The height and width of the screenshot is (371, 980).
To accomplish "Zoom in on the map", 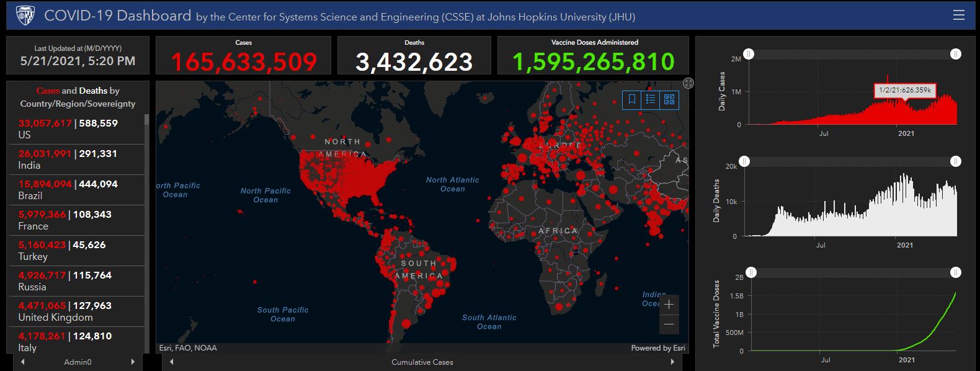I will (669, 305).
